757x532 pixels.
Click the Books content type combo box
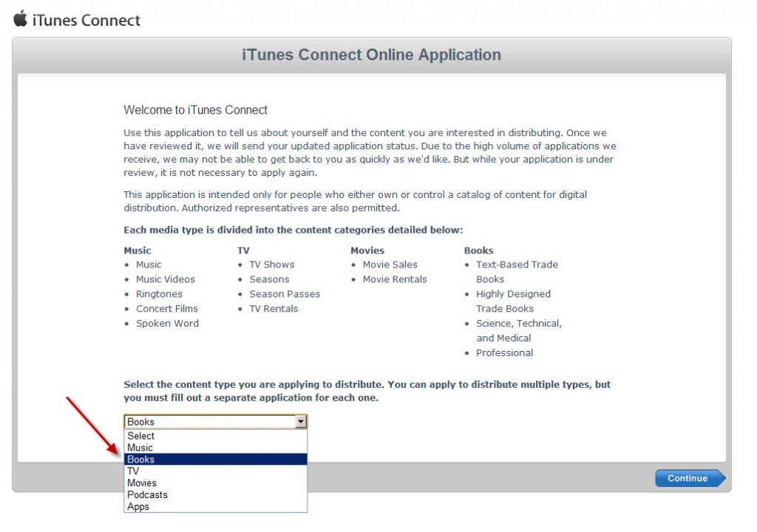215,421
